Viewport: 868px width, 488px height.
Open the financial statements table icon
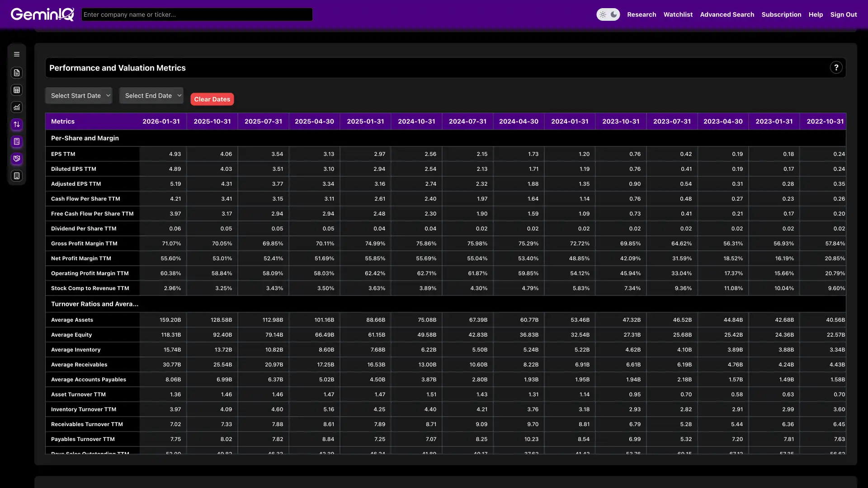pyautogui.click(x=17, y=90)
